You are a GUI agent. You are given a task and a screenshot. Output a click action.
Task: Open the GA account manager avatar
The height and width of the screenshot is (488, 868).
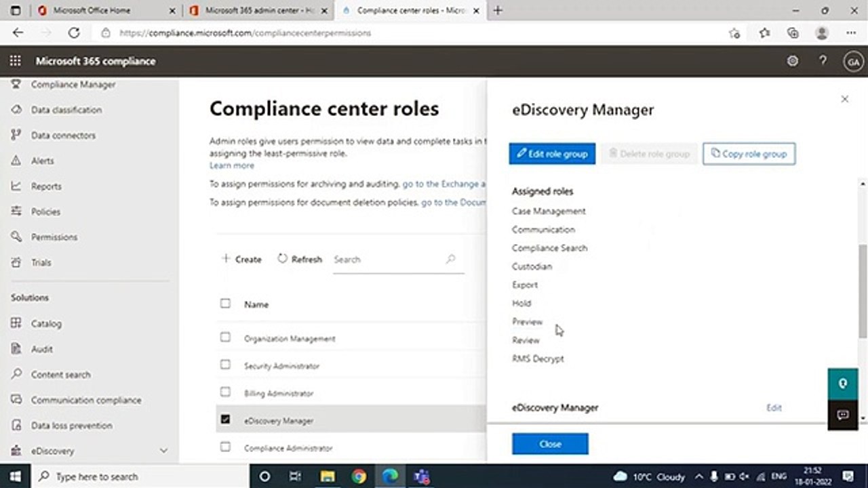pos(852,62)
